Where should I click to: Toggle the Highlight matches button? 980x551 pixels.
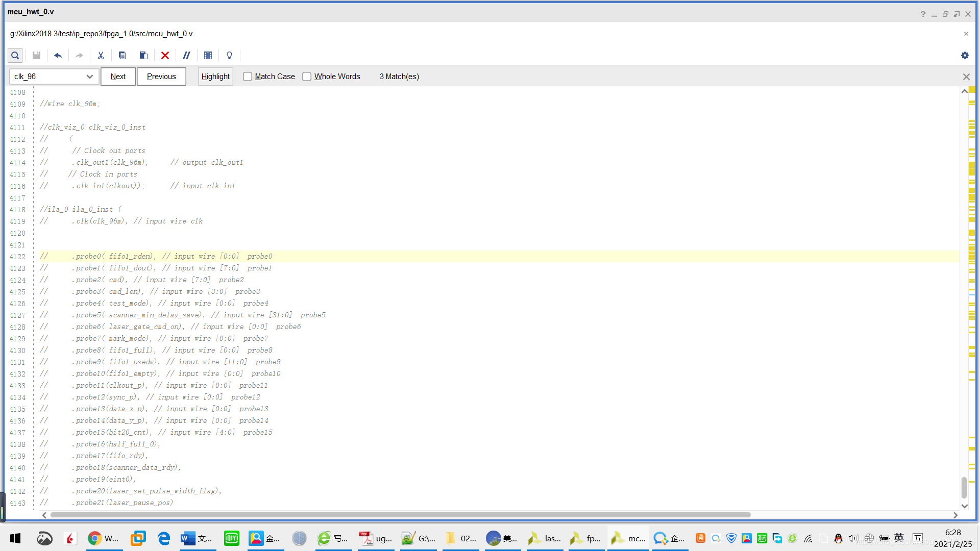[x=215, y=77]
